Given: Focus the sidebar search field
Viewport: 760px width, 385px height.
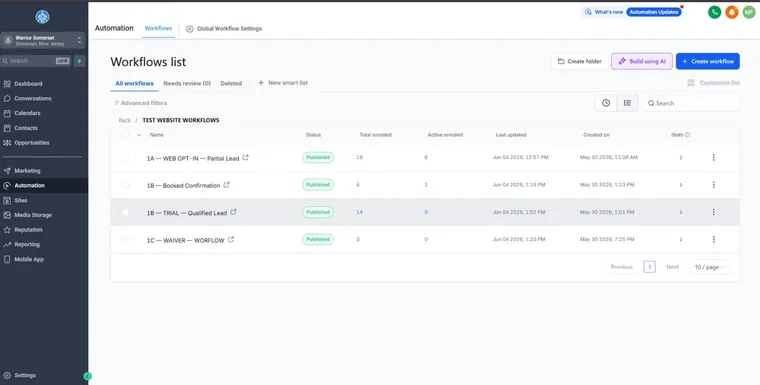Looking at the screenshot, I should (35, 61).
